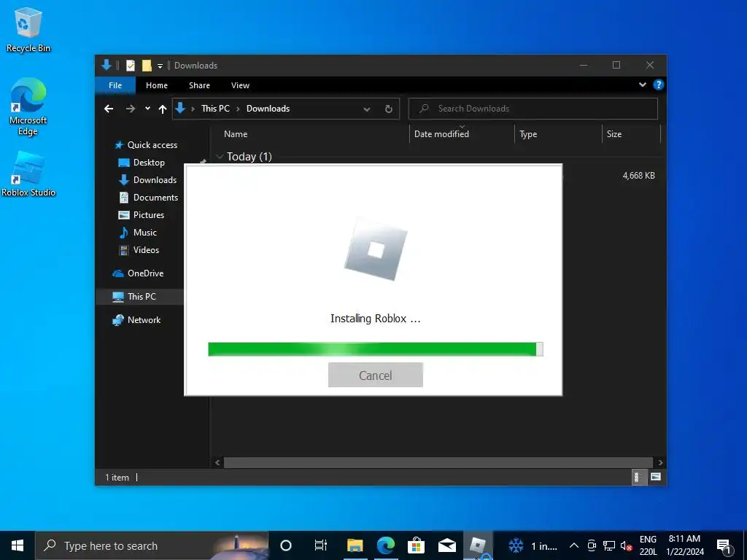Select Network in navigation pane
The width and height of the screenshot is (747, 560).
point(136,320)
